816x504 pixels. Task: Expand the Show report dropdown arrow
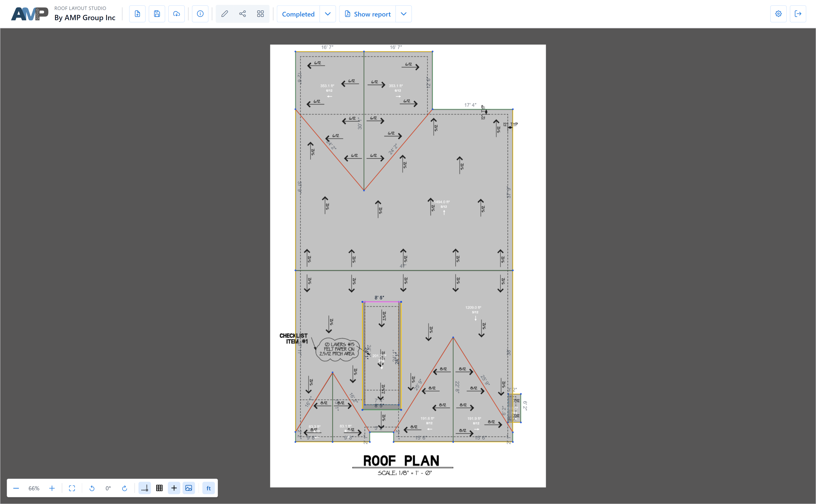pyautogui.click(x=404, y=14)
